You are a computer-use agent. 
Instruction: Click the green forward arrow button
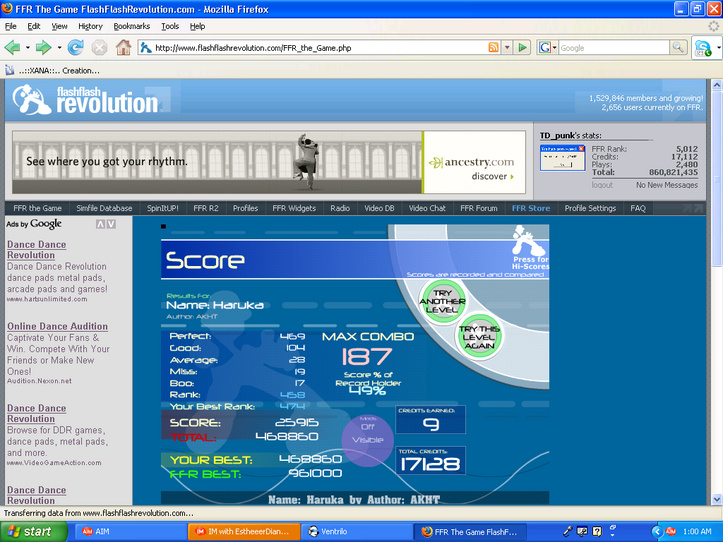coord(44,48)
